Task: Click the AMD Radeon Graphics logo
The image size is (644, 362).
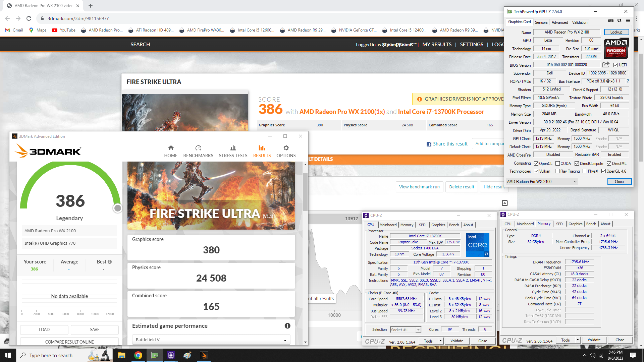Action: pos(616,49)
